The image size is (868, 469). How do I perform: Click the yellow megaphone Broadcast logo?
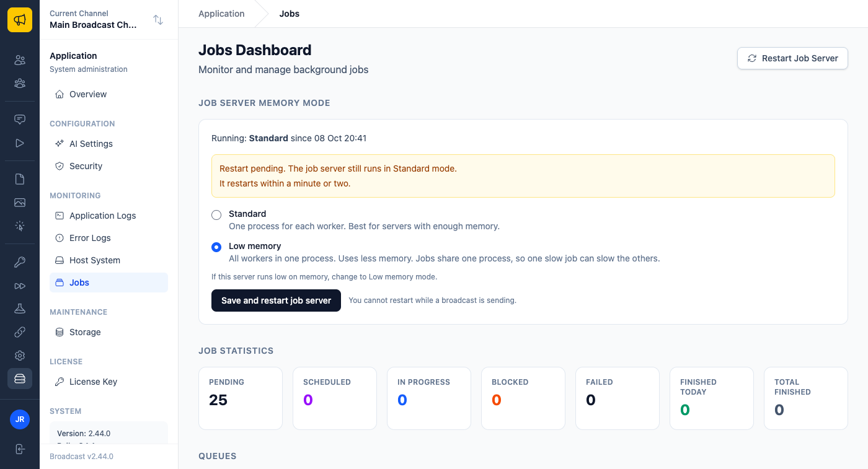pos(20,20)
